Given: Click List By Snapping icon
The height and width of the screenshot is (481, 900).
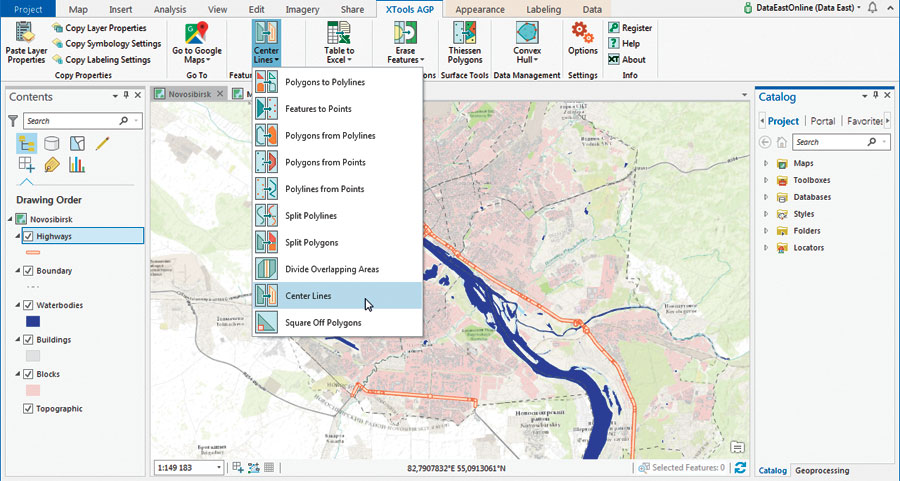Looking at the screenshot, I should coord(26,165).
